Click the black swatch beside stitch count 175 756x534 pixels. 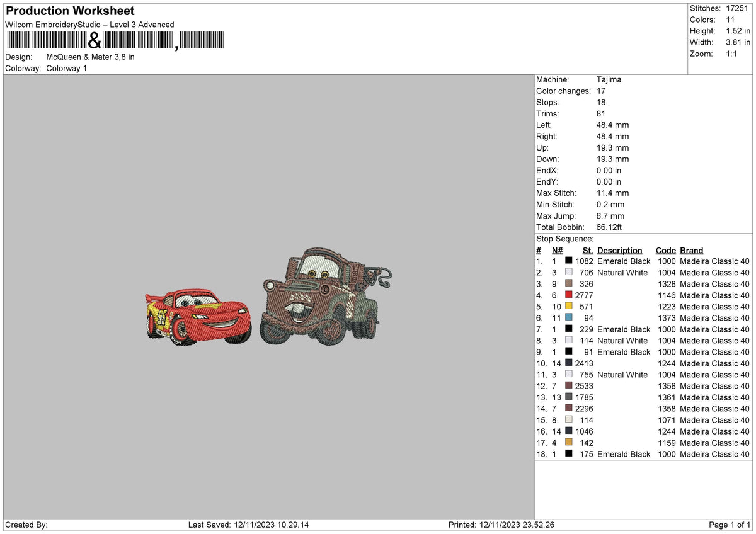point(569,454)
